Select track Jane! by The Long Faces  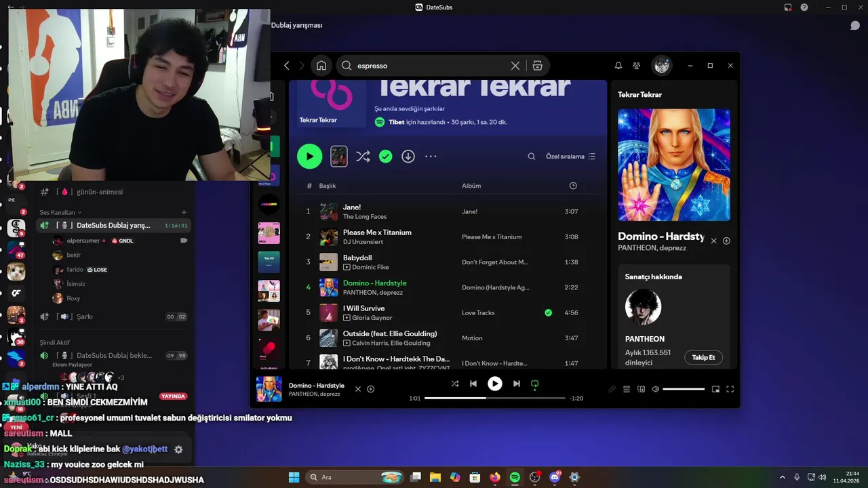point(449,211)
